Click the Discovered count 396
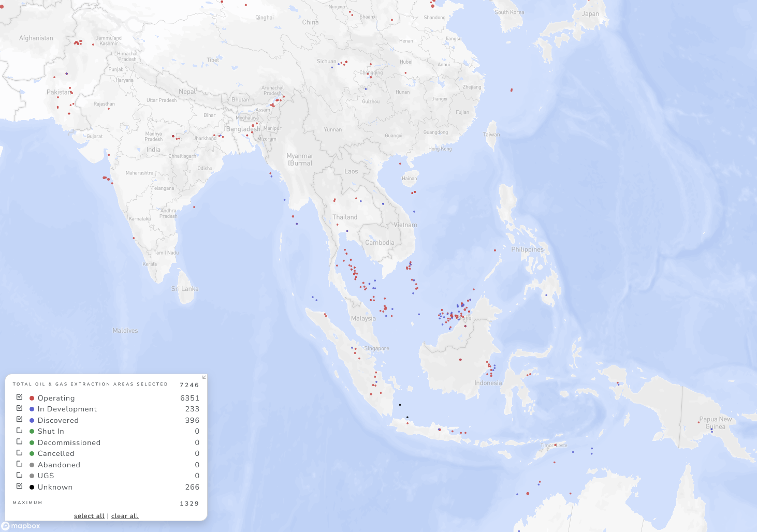Screen dimensions: 757x532 [192, 420]
